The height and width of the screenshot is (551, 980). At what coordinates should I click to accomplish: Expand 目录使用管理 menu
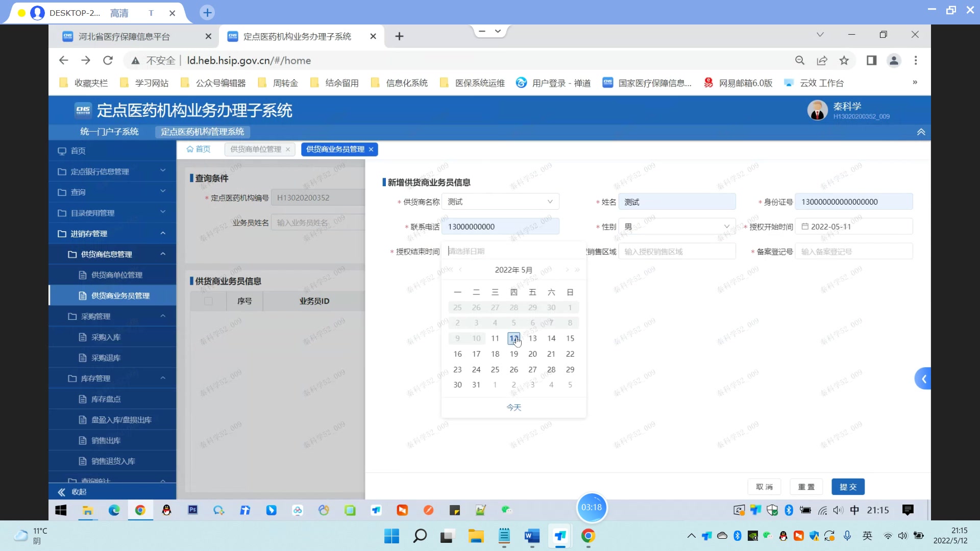[112, 213]
